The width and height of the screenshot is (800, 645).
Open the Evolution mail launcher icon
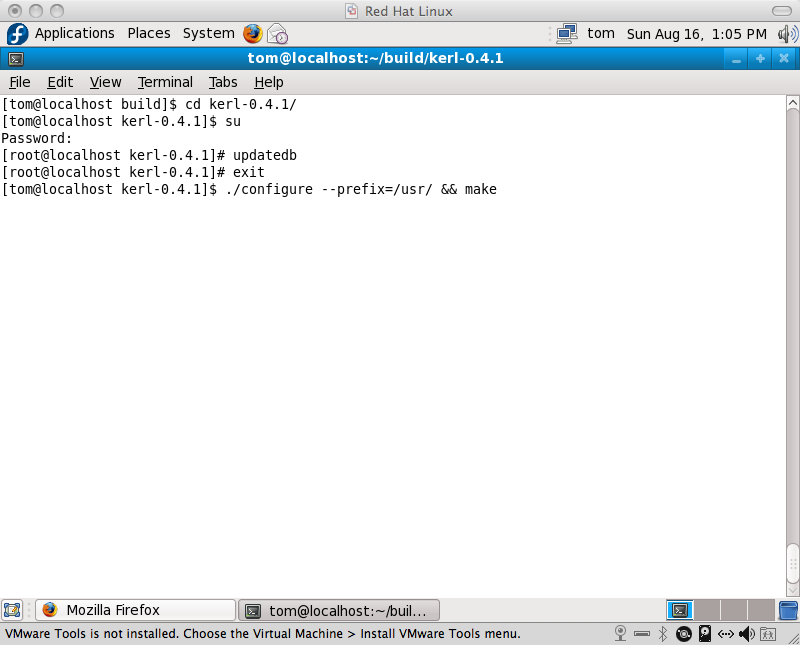(278, 33)
